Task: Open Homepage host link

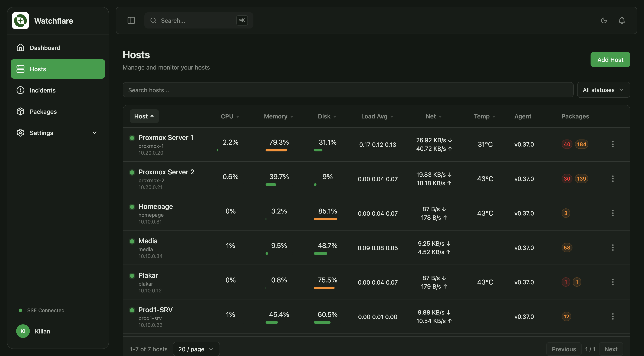Action: point(155,206)
